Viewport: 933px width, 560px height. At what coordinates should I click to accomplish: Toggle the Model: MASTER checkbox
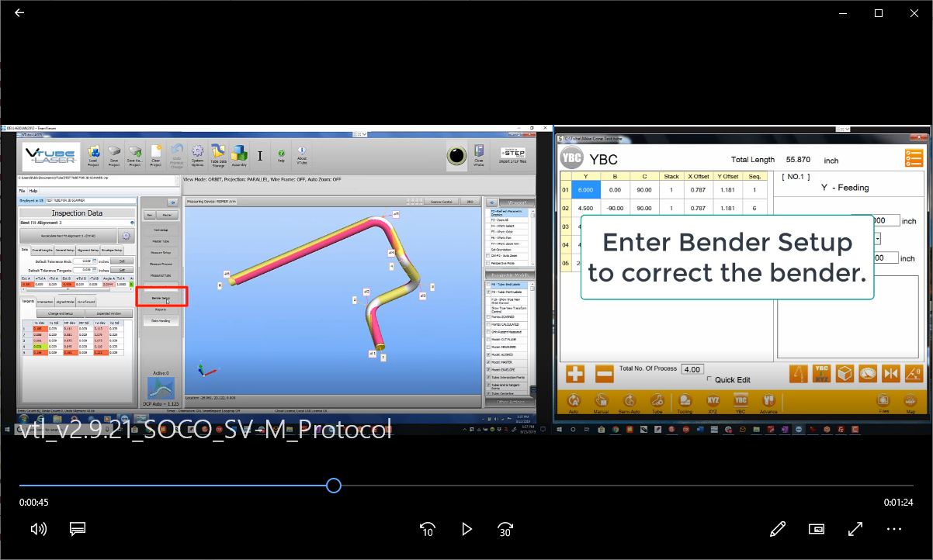point(488,362)
